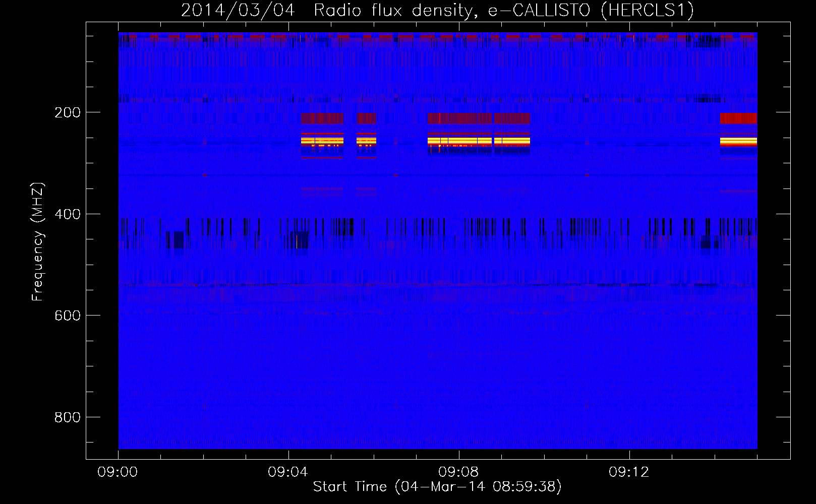Viewport: 816px width, 504px height.
Task: Click the plot title with date 2014/03/04
Action: (x=437, y=10)
